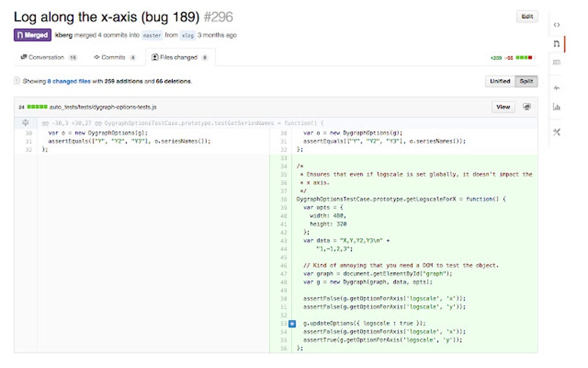Switch the diff to Unified view

[x=500, y=81]
